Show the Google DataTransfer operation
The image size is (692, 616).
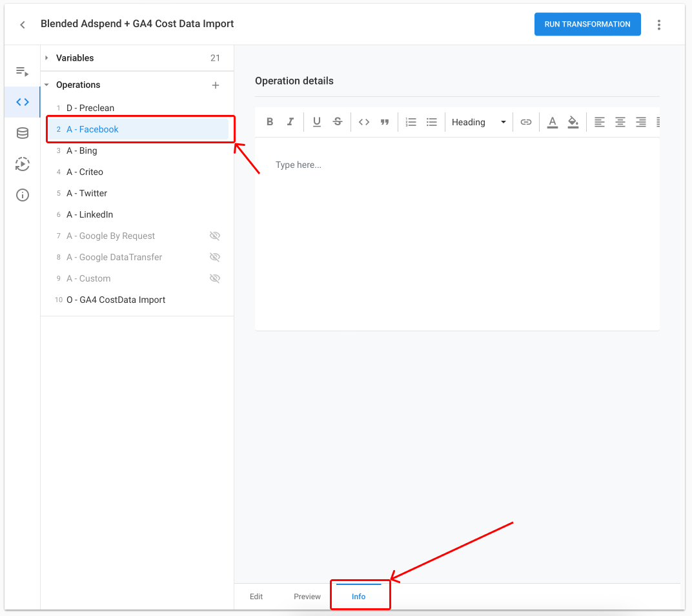click(x=215, y=257)
